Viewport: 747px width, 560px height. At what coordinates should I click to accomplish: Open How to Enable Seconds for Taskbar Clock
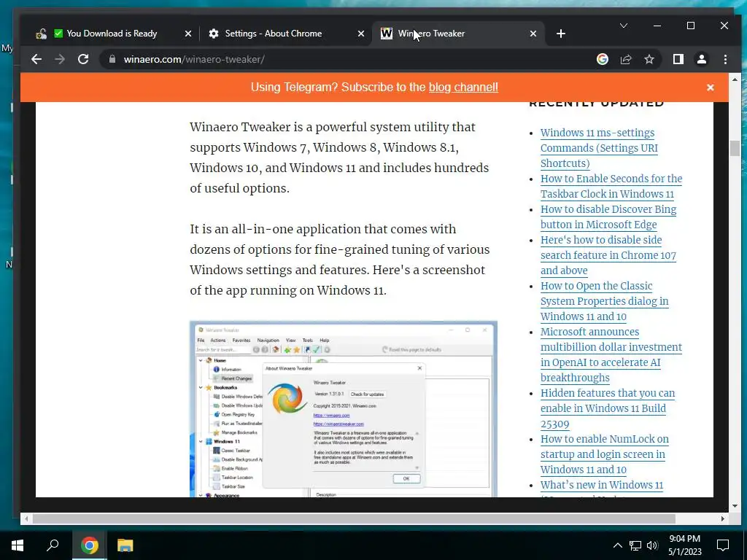click(611, 186)
